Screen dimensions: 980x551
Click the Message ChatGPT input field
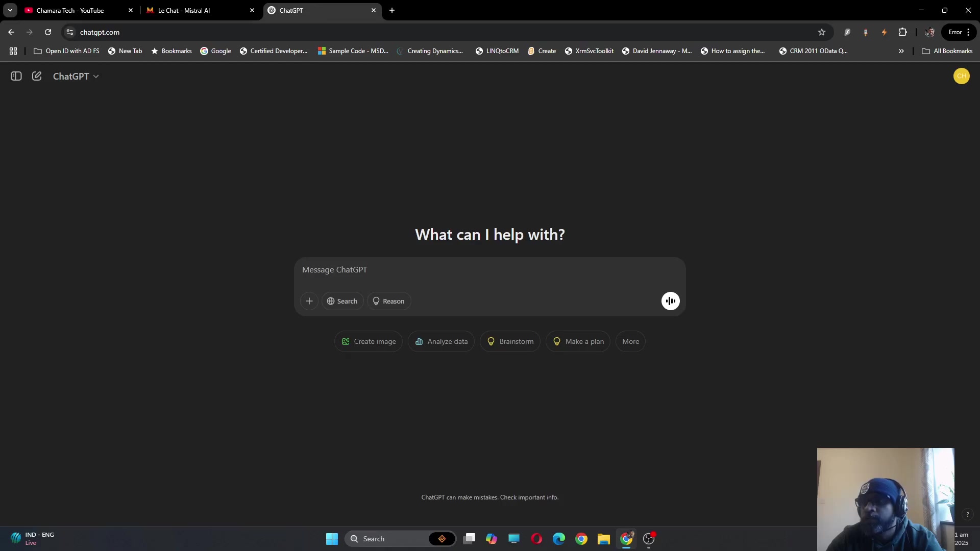[489, 270]
